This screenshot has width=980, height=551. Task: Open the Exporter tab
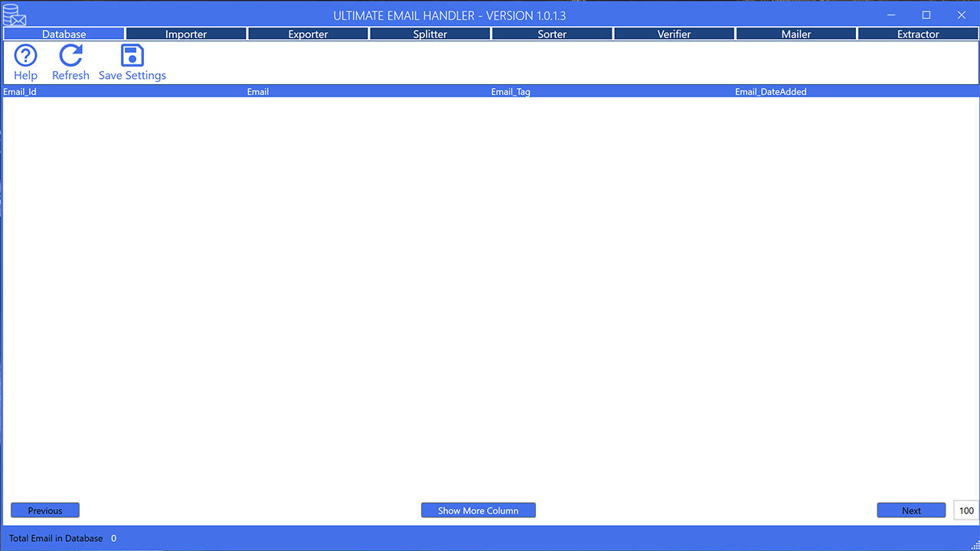click(x=308, y=34)
